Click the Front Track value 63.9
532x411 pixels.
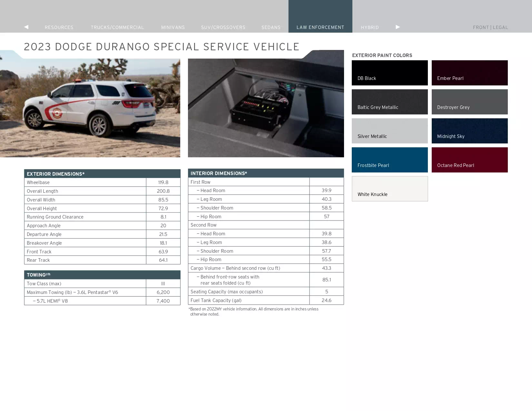[x=163, y=252]
